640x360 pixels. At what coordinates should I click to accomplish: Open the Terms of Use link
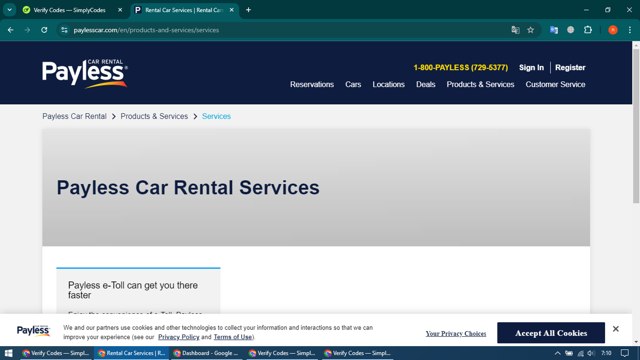pyautogui.click(x=233, y=337)
